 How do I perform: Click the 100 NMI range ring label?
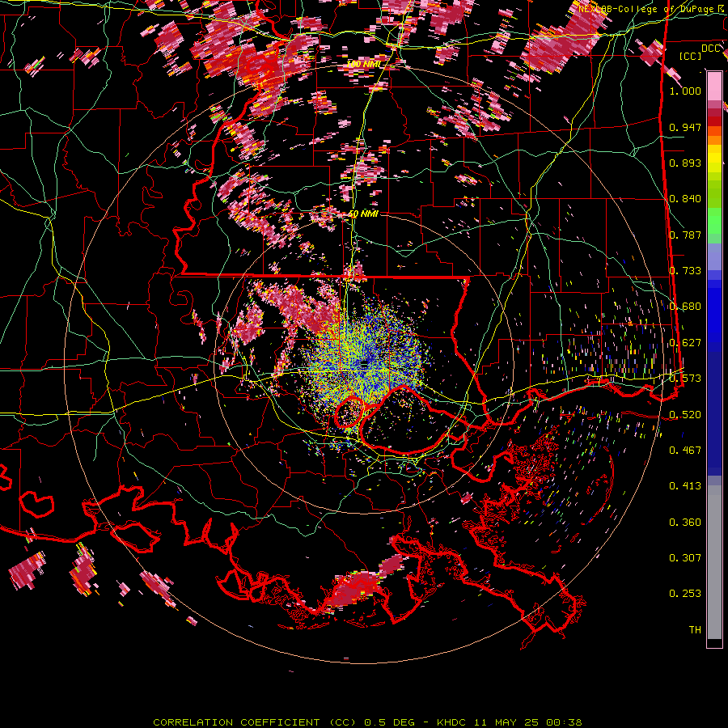tap(363, 64)
